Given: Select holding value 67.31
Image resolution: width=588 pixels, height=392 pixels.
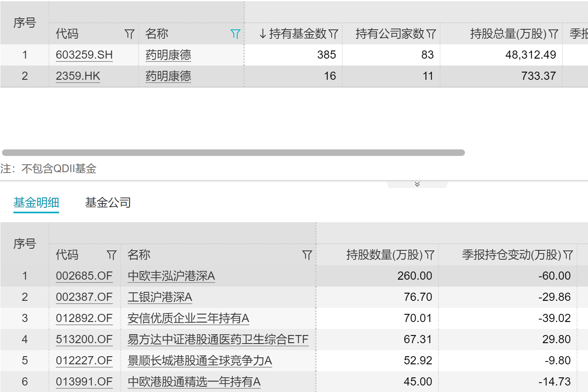Looking at the screenshot, I should 418,339.
